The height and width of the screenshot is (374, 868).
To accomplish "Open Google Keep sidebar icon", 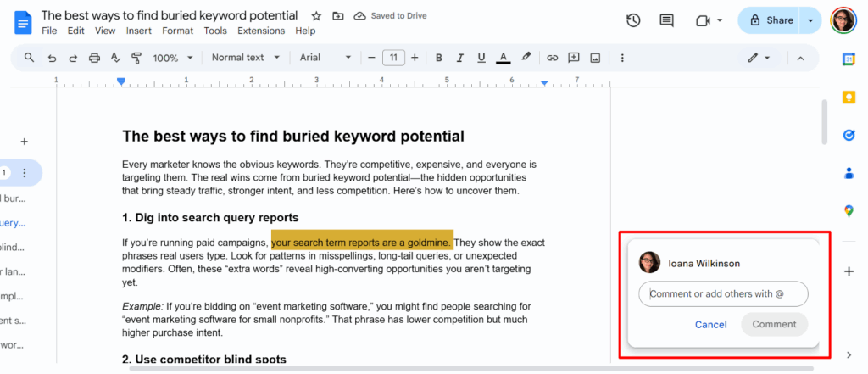I will click(x=849, y=97).
